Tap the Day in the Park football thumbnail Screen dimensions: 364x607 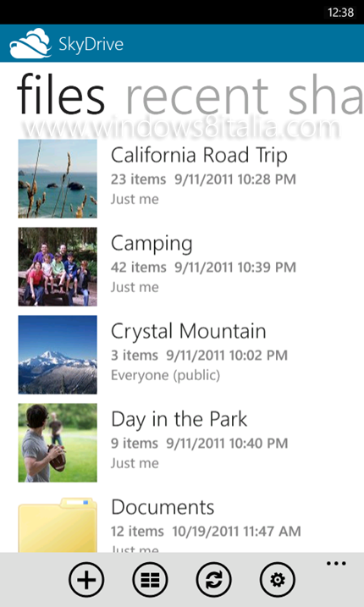coord(58,443)
